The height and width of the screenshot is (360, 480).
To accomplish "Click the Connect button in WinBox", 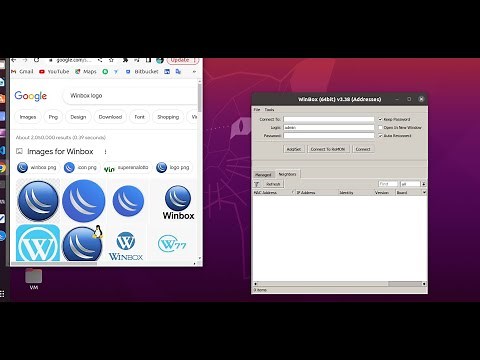I will coord(363,149).
